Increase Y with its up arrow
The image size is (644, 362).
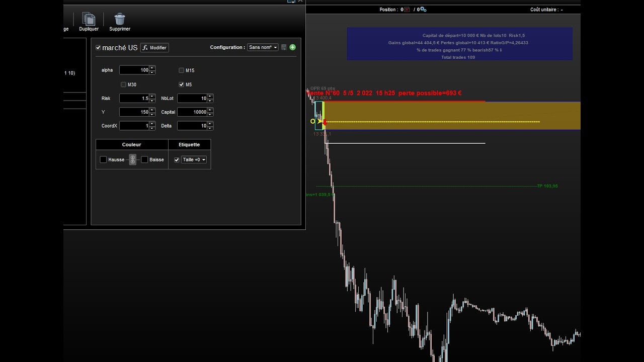pyautogui.click(x=152, y=110)
